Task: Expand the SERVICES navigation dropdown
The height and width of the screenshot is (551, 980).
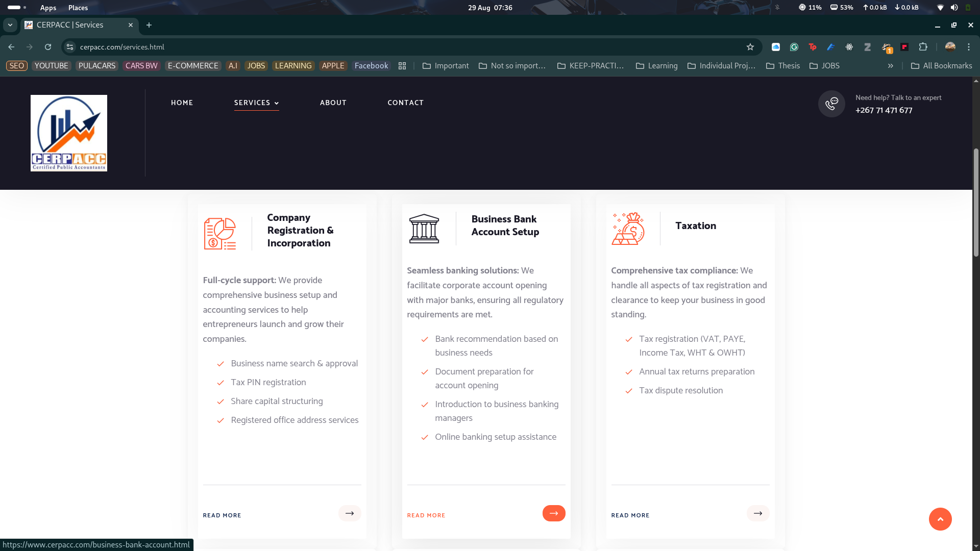Action: (256, 103)
